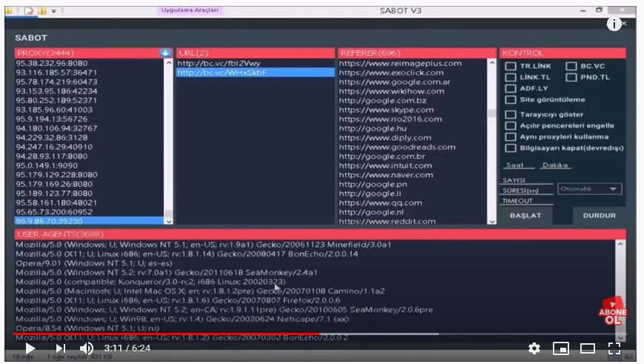Play the video
Screen dimensions: 644x364
click(x=30, y=348)
